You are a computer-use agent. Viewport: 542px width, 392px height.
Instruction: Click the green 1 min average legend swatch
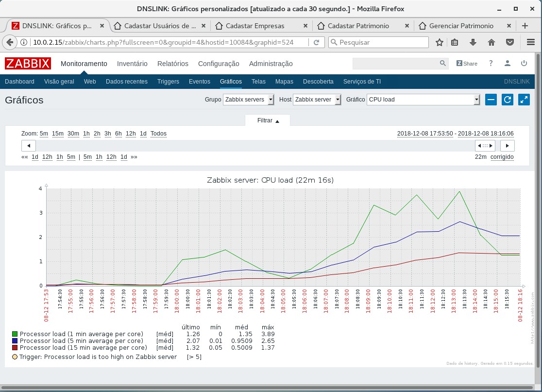(15, 334)
